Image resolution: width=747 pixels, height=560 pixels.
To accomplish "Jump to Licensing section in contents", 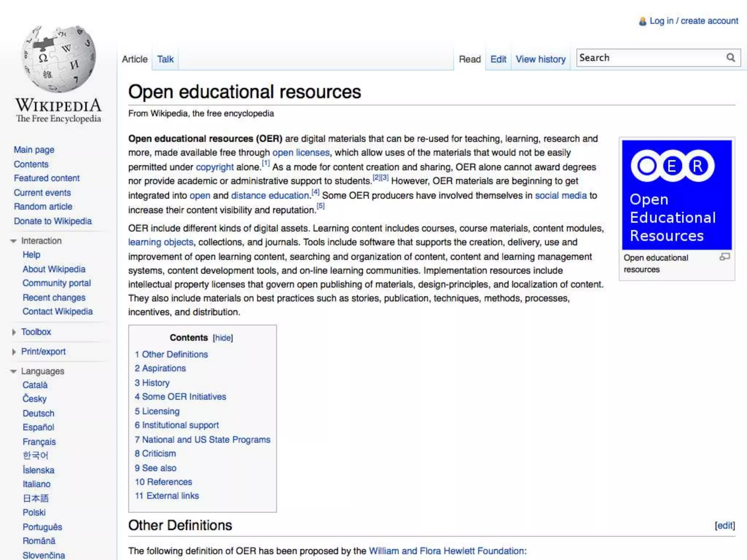I will 160,411.
